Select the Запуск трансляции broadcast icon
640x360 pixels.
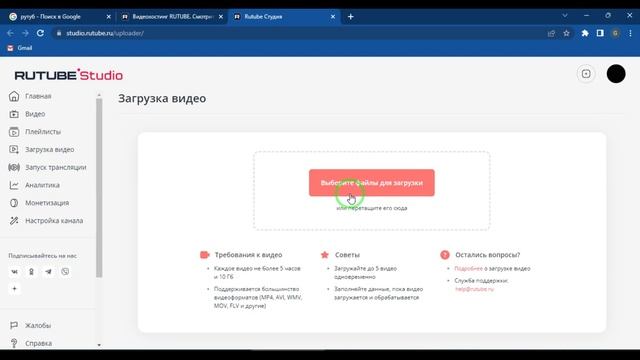(14, 167)
